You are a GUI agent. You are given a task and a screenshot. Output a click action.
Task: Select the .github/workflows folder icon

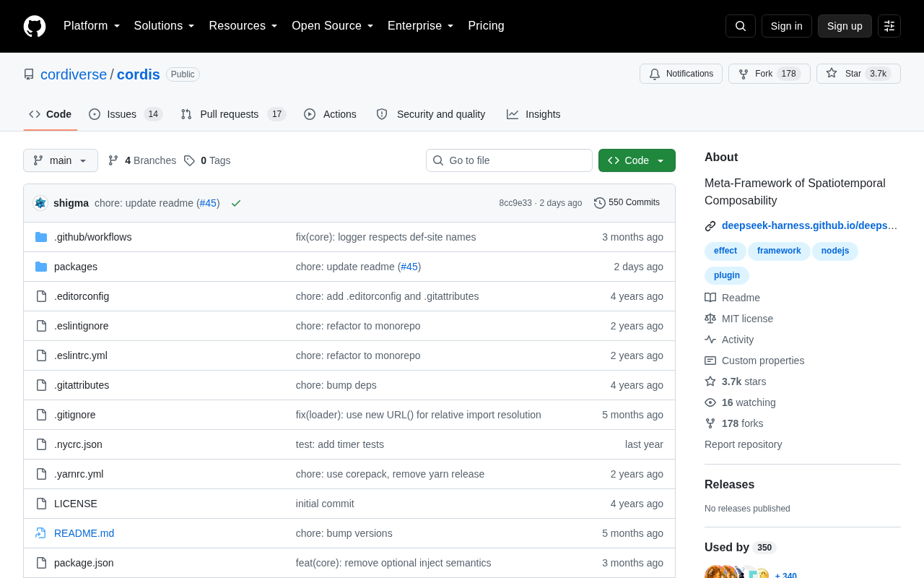click(41, 237)
